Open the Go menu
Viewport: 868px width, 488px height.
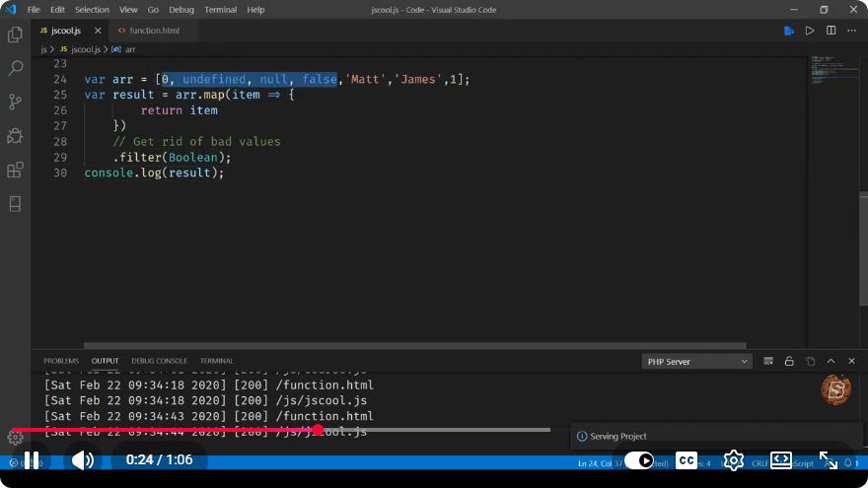(x=153, y=10)
